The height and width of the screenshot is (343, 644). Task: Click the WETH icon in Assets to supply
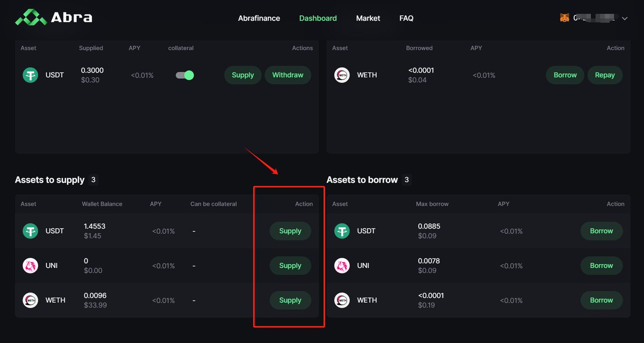click(x=30, y=300)
